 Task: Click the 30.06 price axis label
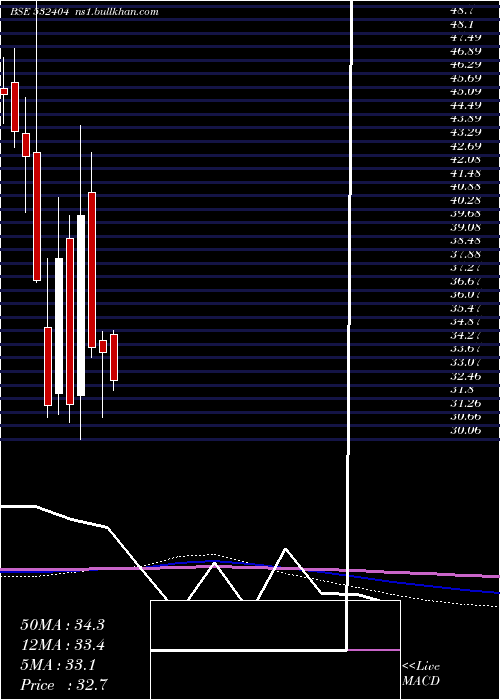click(x=466, y=430)
